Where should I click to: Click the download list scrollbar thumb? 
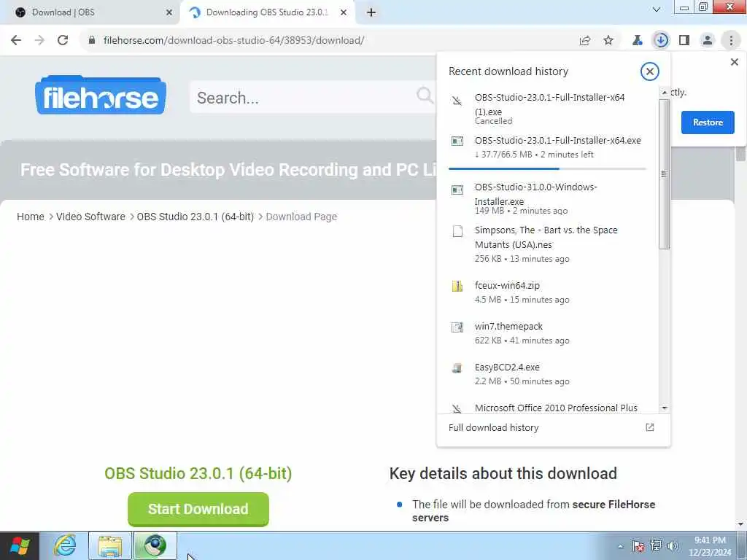[x=665, y=174]
